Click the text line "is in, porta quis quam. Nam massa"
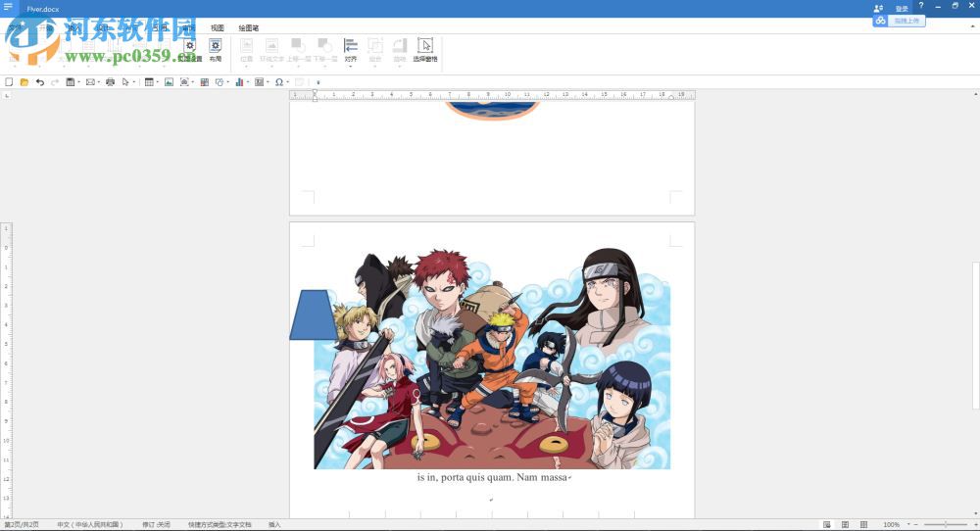The height and width of the screenshot is (531, 980). pyautogui.click(x=492, y=477)
